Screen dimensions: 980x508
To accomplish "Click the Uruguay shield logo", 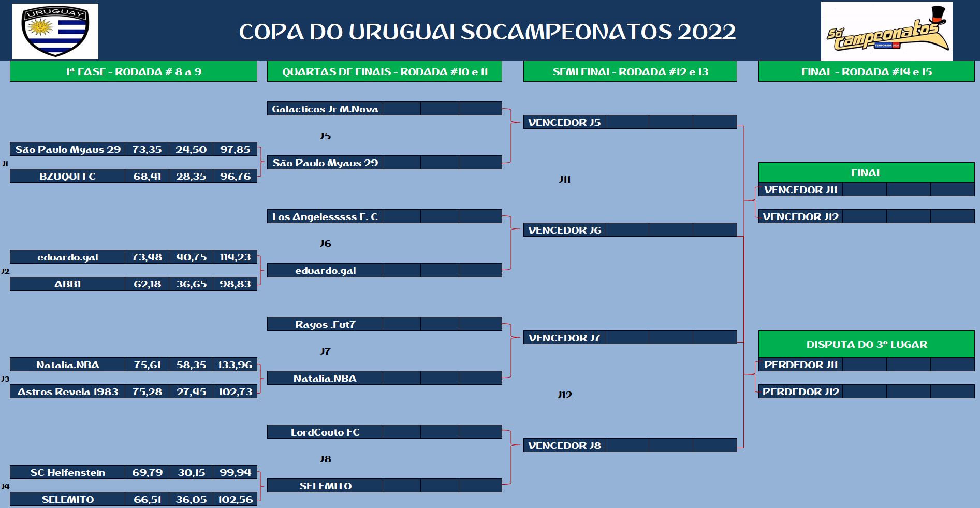I will pos(55,31).
